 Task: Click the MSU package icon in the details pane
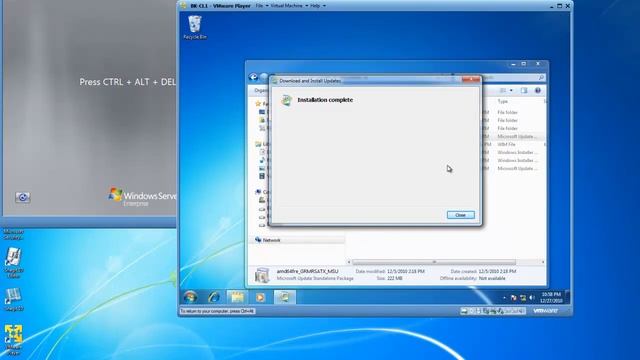click(x=262, y=275)
